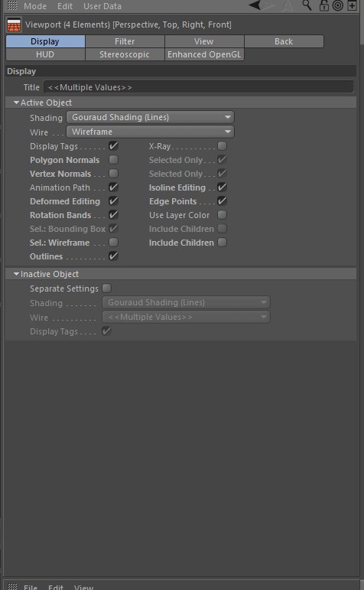
Task: Enable the X-Ray checkbox
Action: (223, 146)
